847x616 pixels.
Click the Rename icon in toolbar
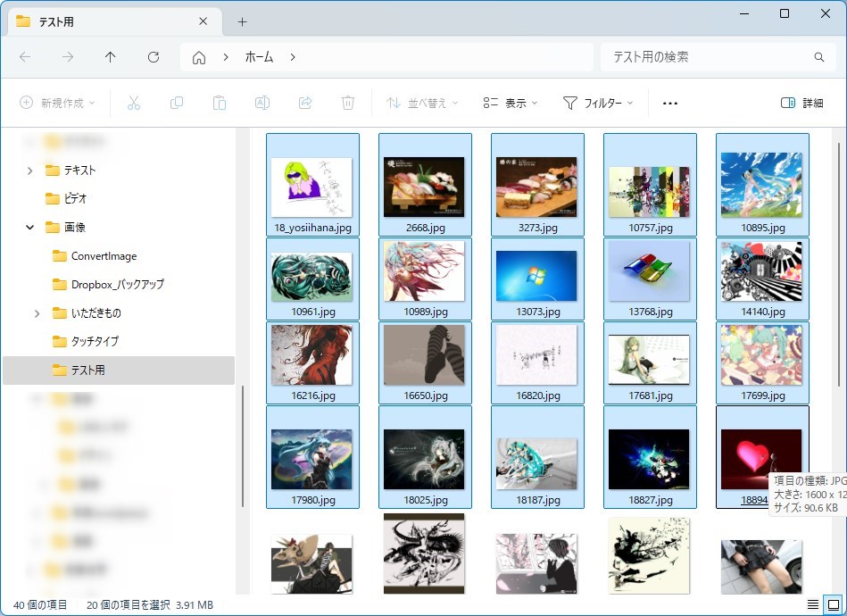(262, 103)
